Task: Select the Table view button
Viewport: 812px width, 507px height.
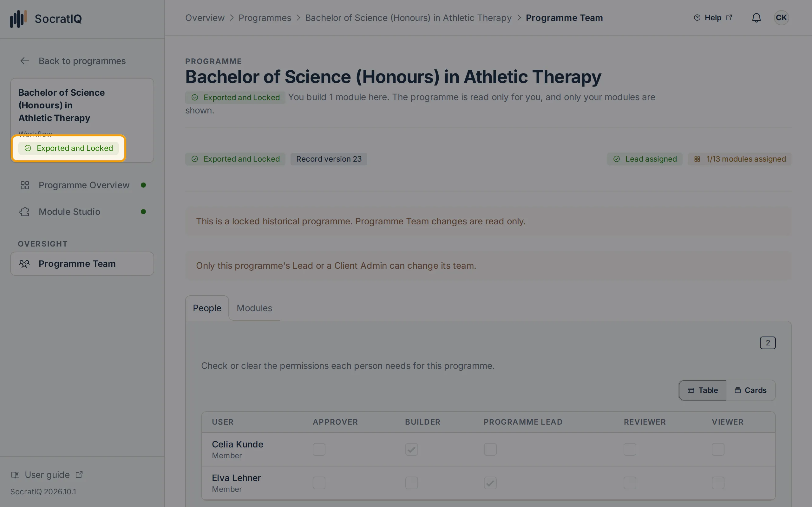Action: (703, 390)
